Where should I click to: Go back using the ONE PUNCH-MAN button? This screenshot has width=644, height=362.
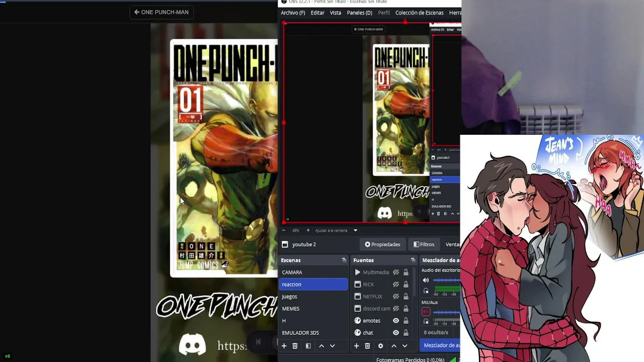162,12
